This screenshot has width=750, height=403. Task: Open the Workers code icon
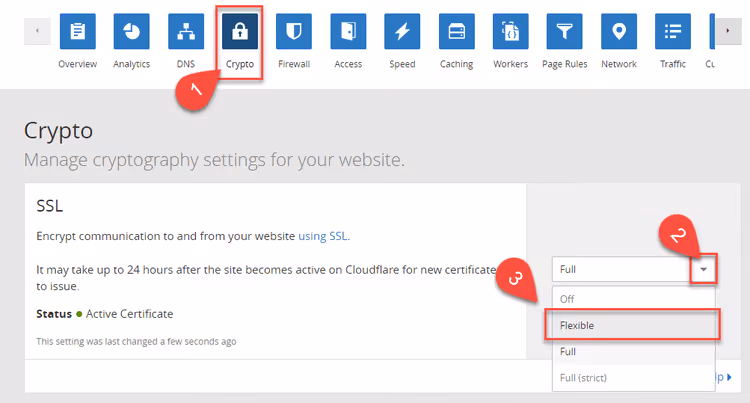511,32
